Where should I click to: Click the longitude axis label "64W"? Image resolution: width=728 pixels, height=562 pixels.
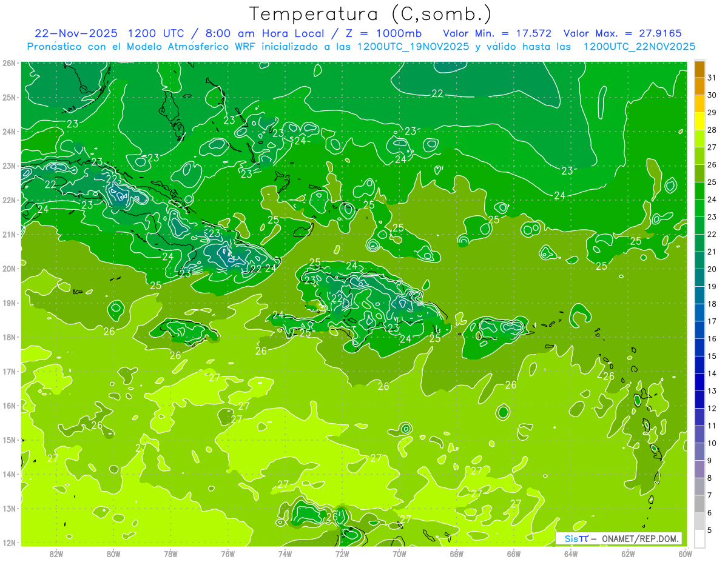(x=571, y=553)
